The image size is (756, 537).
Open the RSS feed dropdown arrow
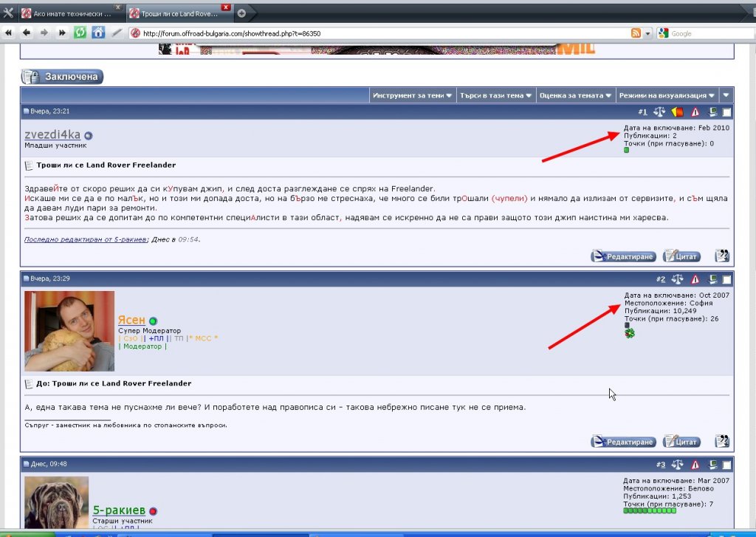click(647, 33)
